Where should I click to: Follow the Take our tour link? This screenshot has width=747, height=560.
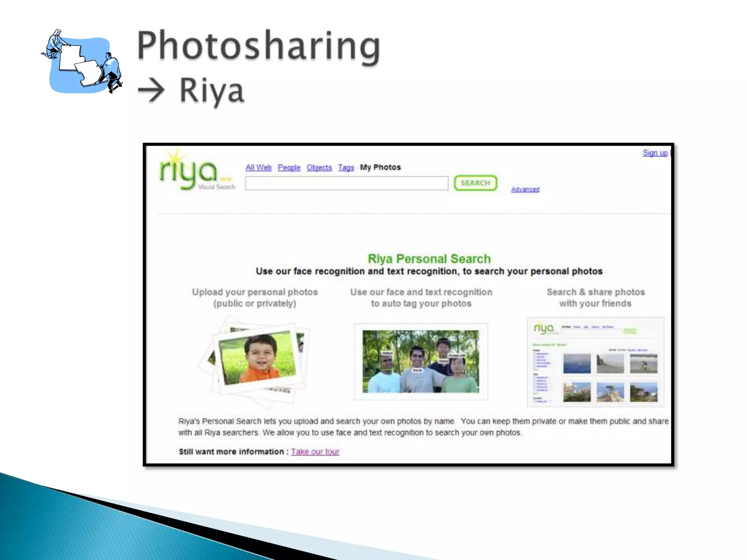pyautogui.click(x=315, y=452)
